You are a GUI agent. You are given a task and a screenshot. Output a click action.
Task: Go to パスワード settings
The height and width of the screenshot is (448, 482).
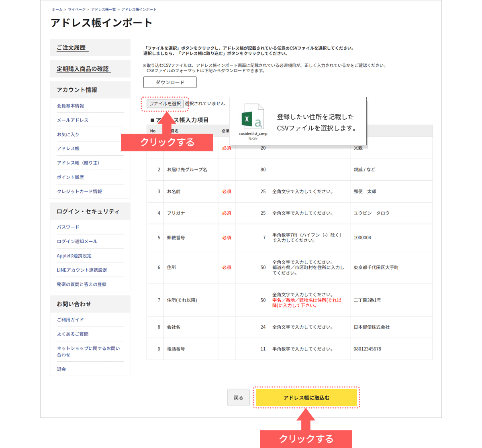coord(68,227)
